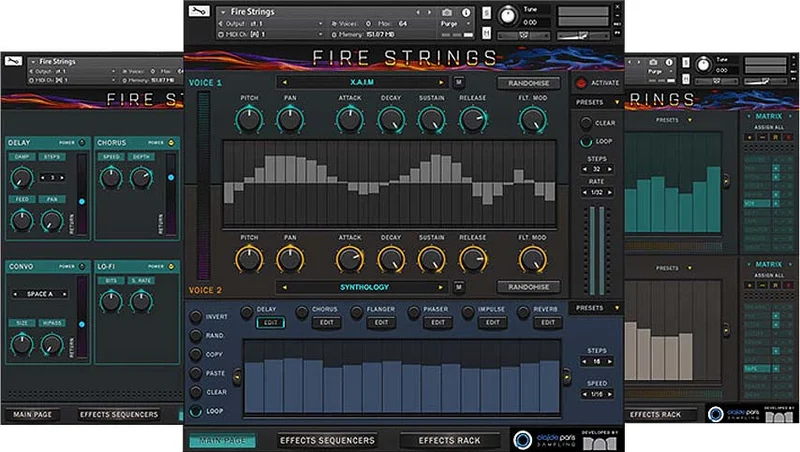Enable the Delay effect sequencer
This screenshot has height=452, width=800.
[x=246, y=312]
